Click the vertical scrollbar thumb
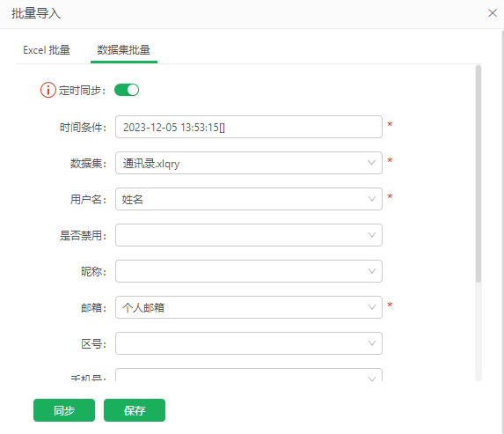 coord(478,173)
